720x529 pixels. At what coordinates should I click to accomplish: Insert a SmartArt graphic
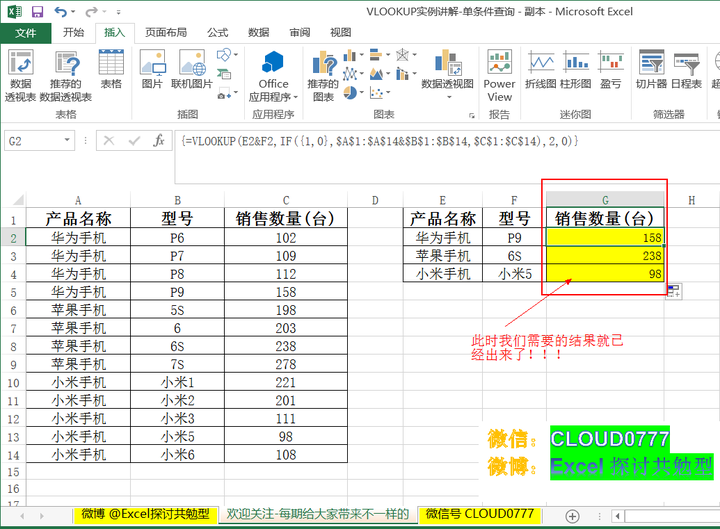coord(224,74)
